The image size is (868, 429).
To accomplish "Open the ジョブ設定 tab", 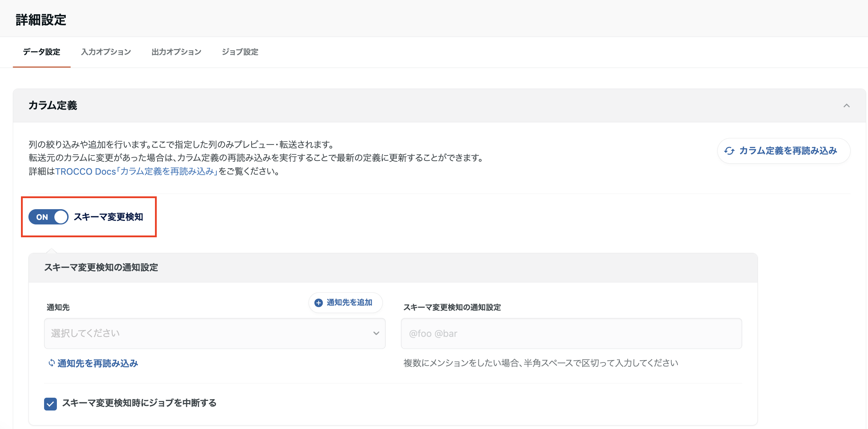I will tap(240, 52).
